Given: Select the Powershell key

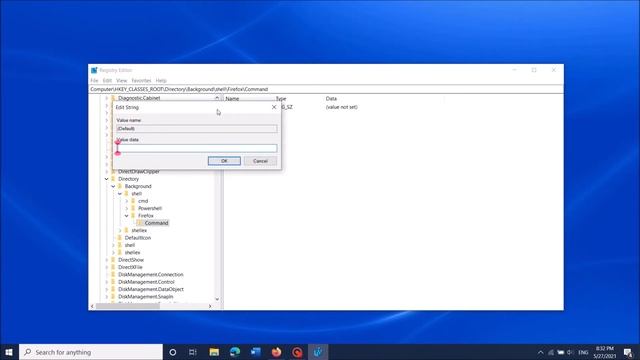Looking at the screenshot, I should (x=150, y=208).
